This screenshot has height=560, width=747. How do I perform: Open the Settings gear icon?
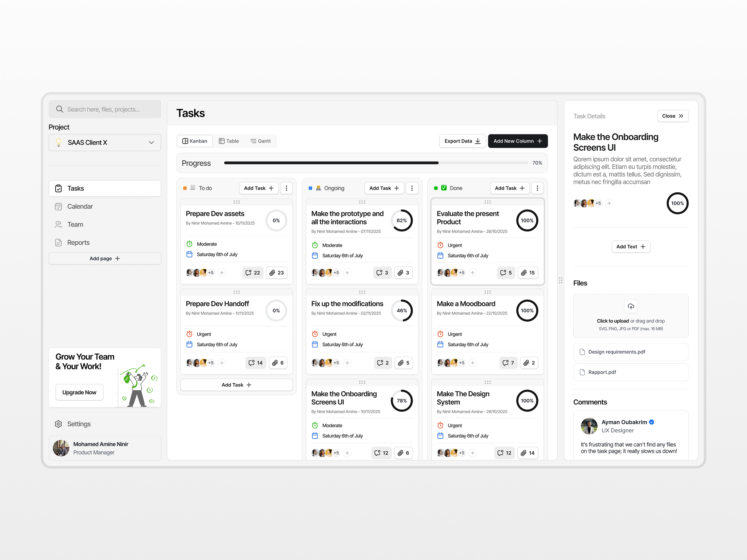click(x=59, y=424)
